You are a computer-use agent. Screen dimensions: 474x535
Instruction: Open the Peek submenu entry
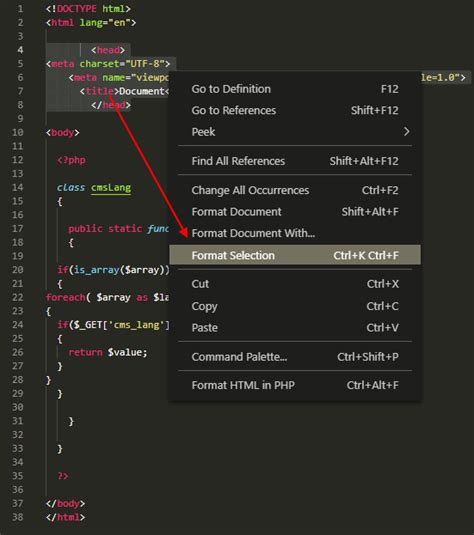[x=295, y=132]
